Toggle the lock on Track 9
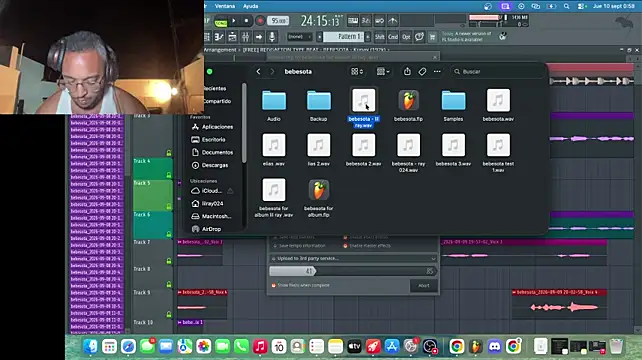642x360 pixels. pyautogui.click(x=169, y=315)
